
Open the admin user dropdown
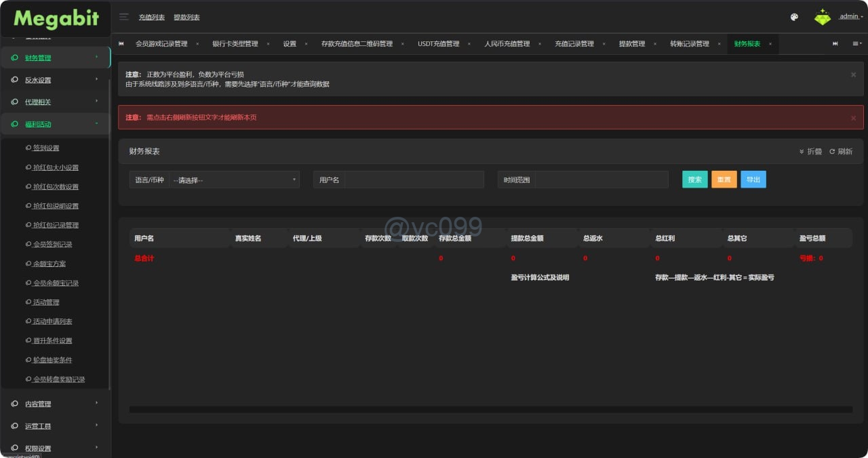pyautogui.click(x=850, y=17)
